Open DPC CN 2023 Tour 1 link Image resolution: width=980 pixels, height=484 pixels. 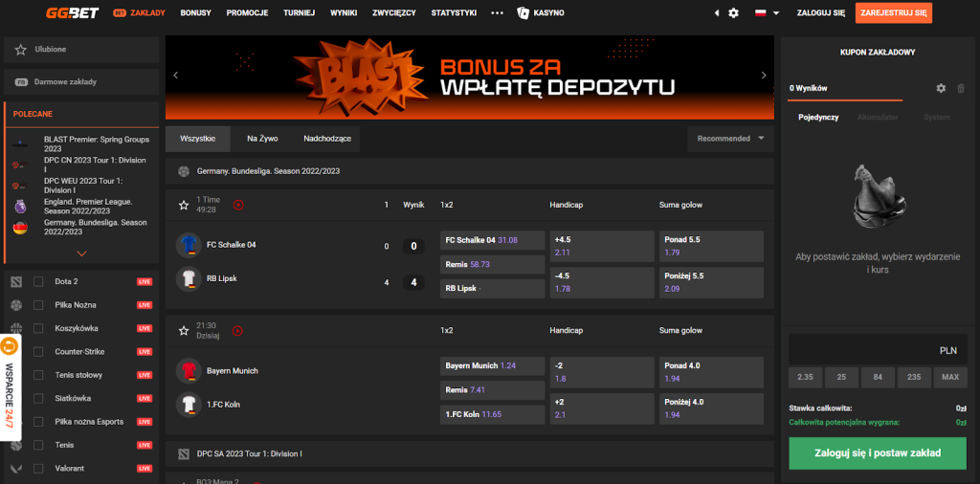point(95,165)
